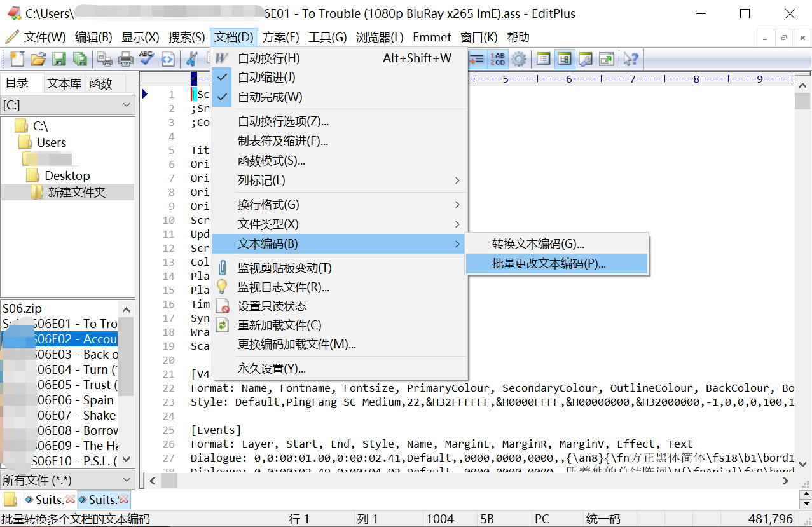Click 永久设置(Y)... menu entry
This screenshot has height=527, width=812.
pos(340,369)
